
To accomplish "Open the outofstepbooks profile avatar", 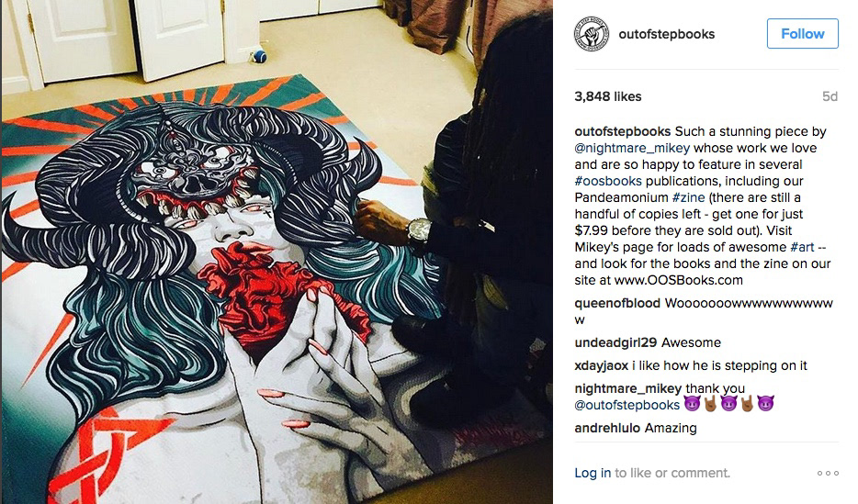I will coord(591,34).
